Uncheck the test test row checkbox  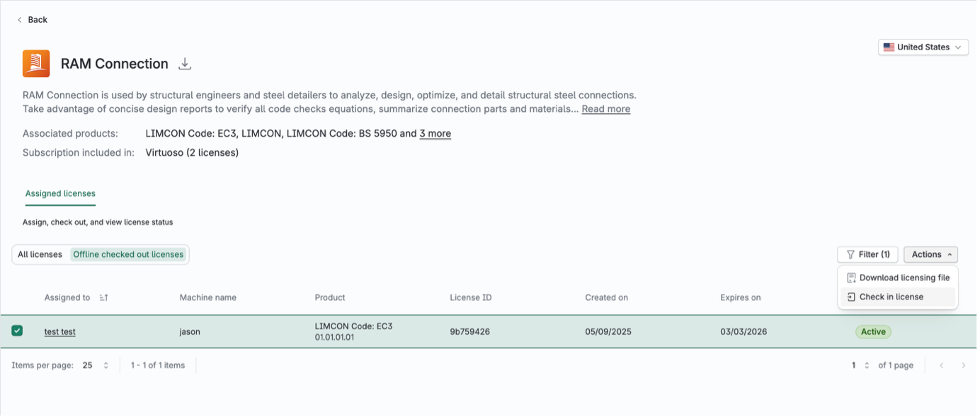point(17,331)
